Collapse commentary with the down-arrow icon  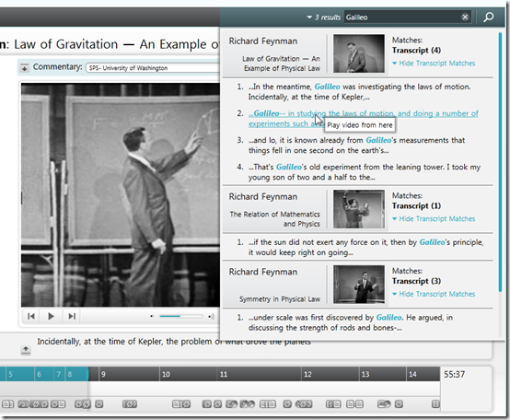tap(24, 68)
